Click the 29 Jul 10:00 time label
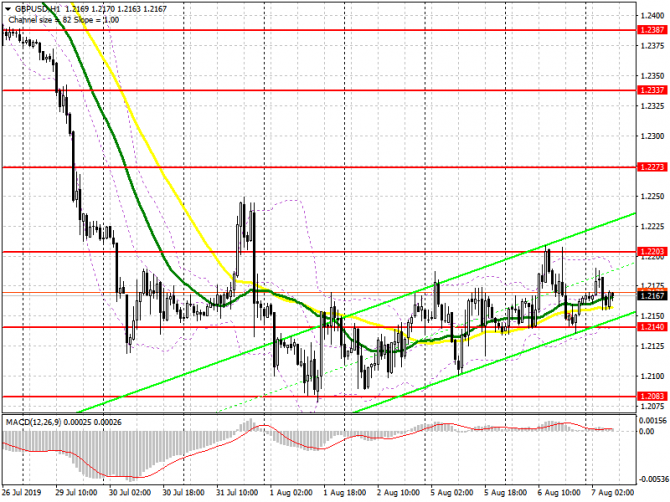 pos(76,493)
